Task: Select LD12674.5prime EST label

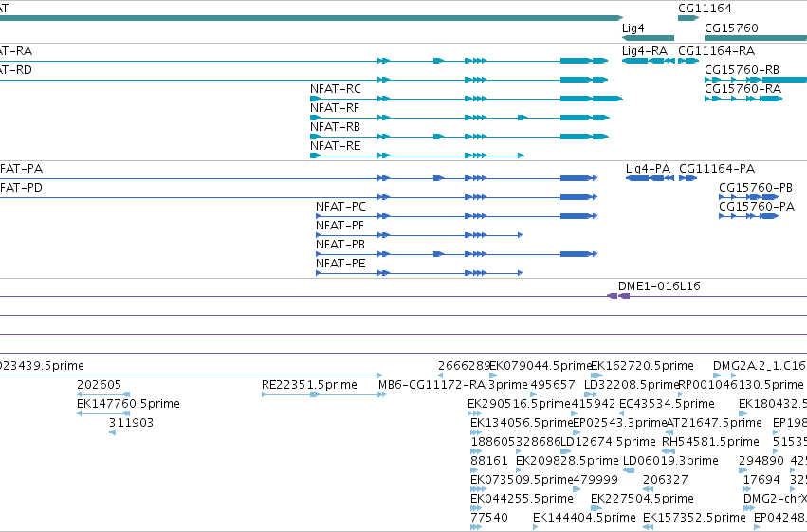Action: (609, 442)
